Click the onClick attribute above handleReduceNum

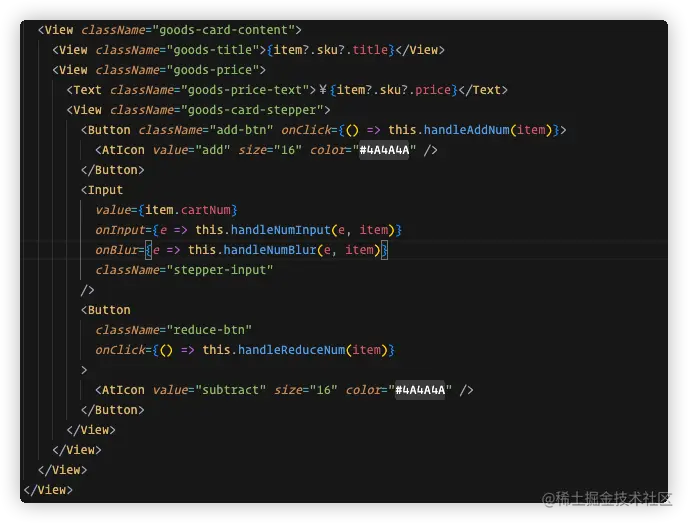tap(120, 350)
